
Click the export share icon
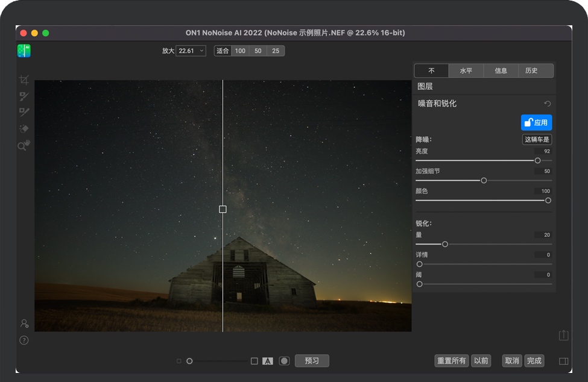(564, 335)
